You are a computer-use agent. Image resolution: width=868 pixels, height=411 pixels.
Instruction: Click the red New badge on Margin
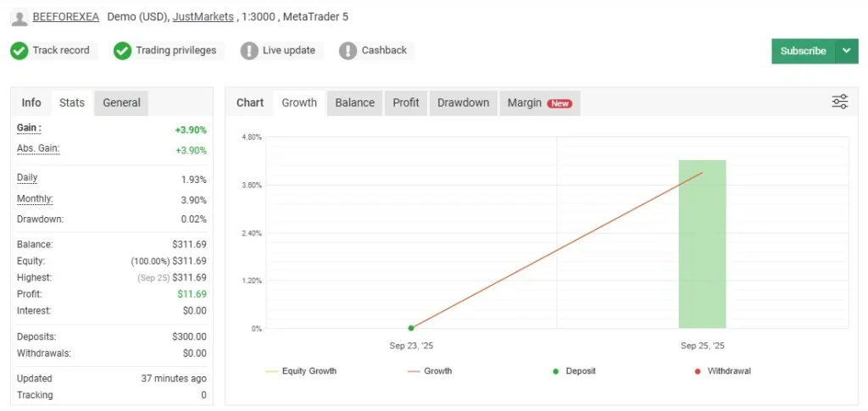(559, 103)
